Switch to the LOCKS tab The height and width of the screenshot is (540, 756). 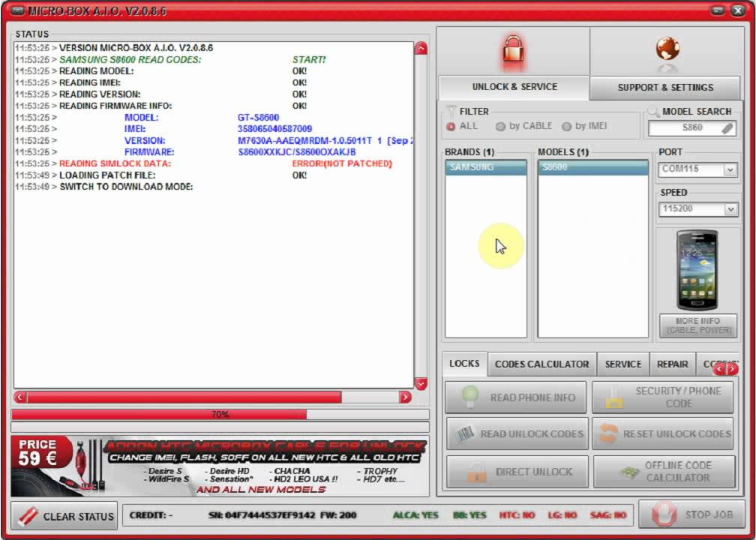tap(464, 364)
